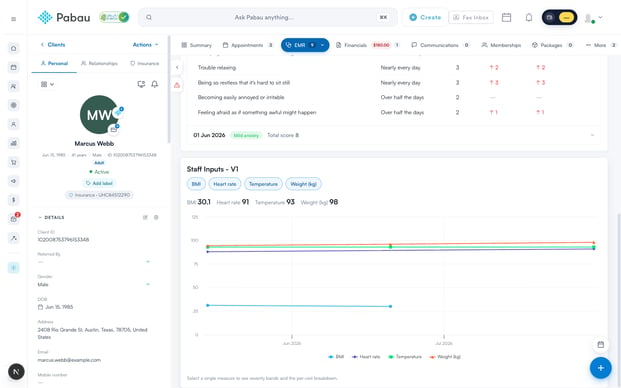Toggle the BMI measure chip
This screenshot has height=388, width=621.
(x=196, y=184)
